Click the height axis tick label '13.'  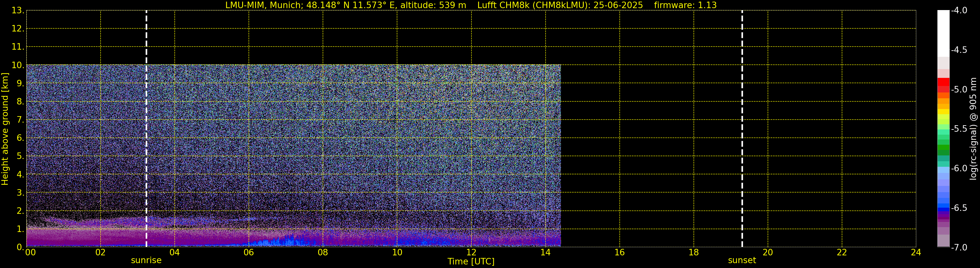(x=18, y=10)
